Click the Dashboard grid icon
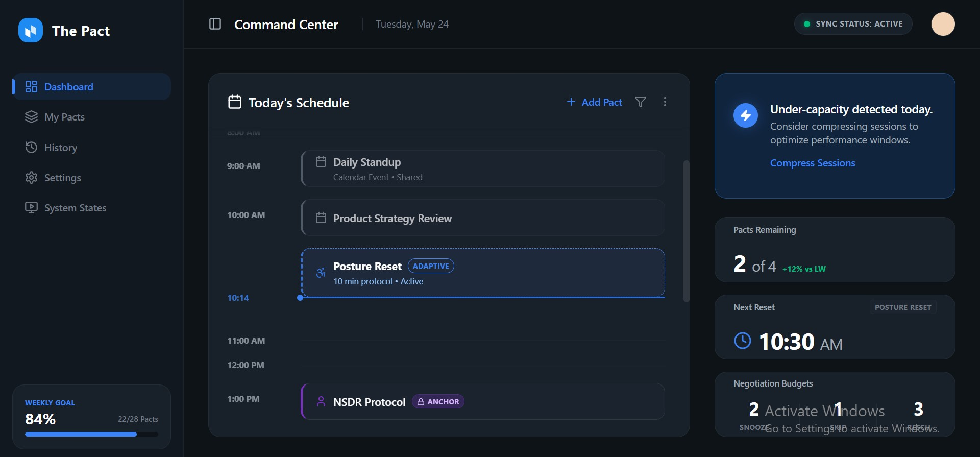 tap(31, 87)
